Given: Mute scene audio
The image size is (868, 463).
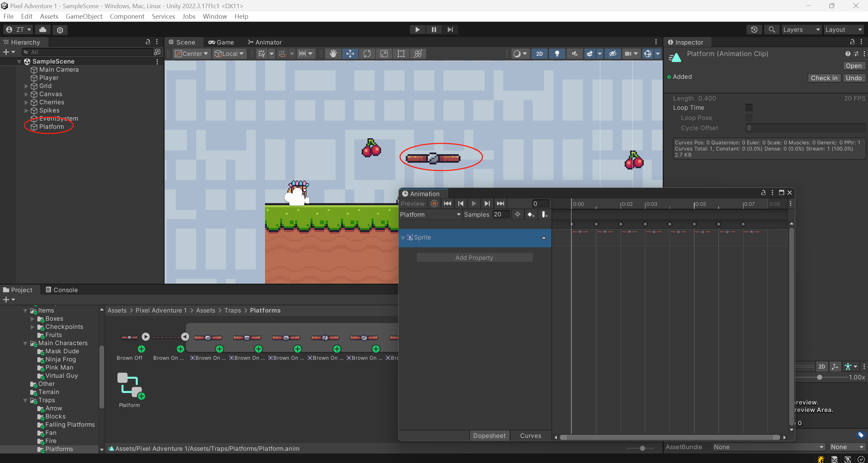Looking at the screenshot, I should 574,53.
